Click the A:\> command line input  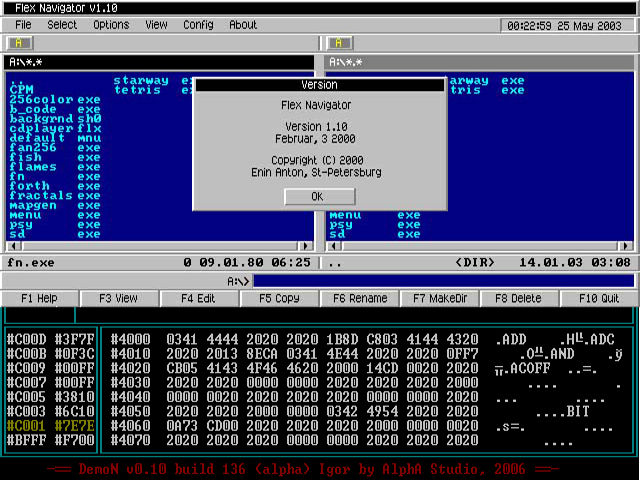(x=444, y=281)
